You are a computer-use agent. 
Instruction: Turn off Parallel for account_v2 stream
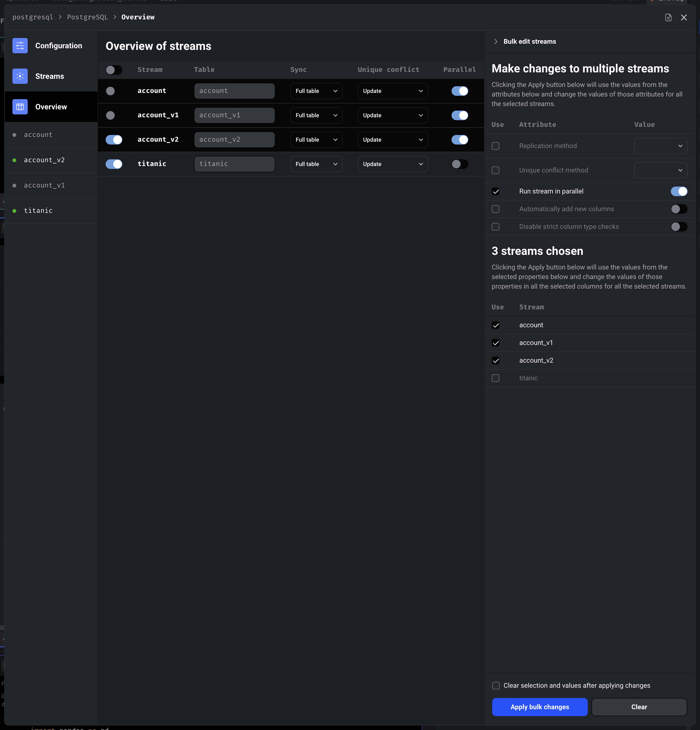460,140
